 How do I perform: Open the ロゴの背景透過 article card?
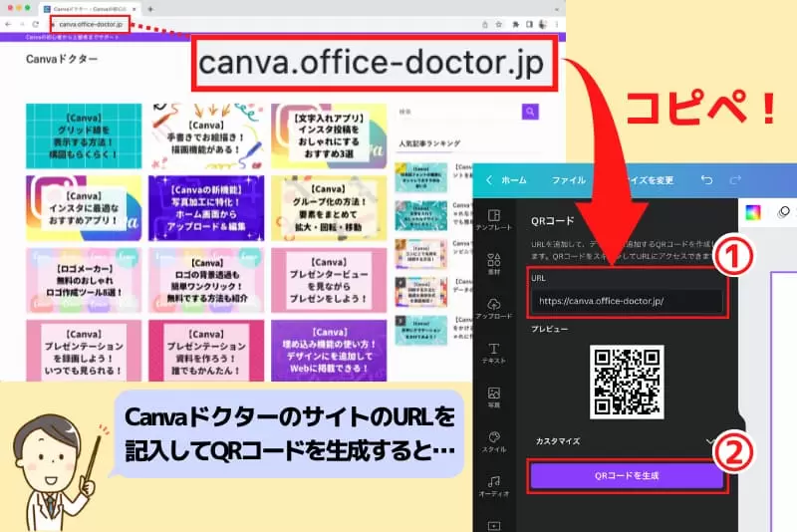206,280
